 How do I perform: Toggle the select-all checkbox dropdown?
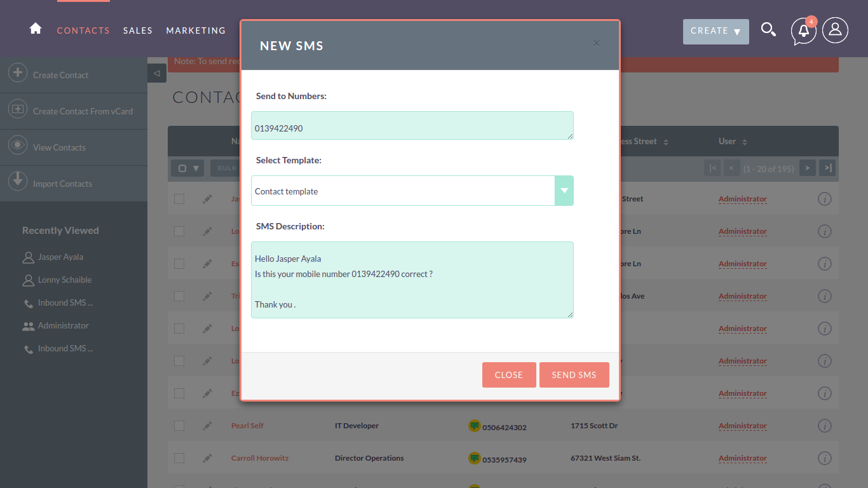pos(187,168)
